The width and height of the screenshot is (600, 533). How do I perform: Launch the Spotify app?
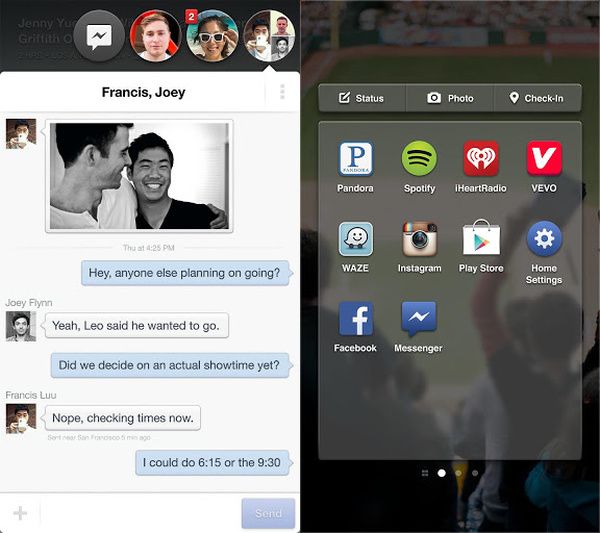[x=419, y=160]
